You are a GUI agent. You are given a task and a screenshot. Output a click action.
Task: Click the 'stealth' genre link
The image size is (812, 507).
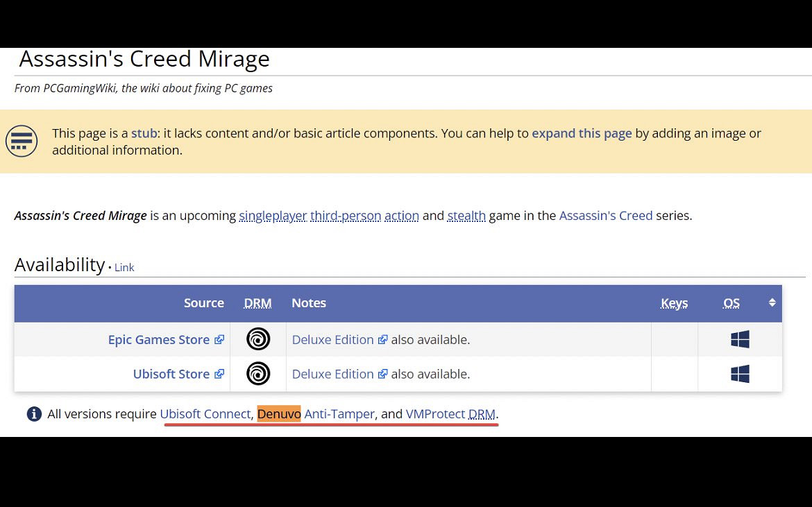466,216
